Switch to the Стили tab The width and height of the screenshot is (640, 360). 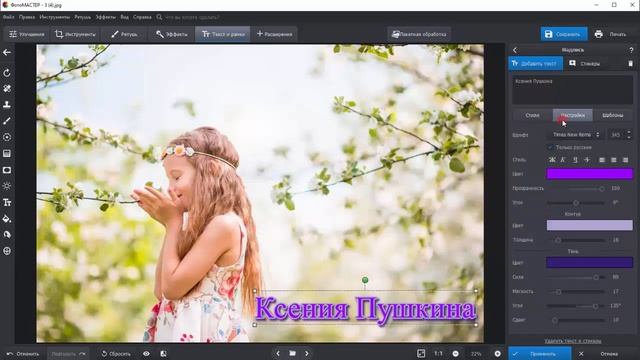click(x=532, y=115)
